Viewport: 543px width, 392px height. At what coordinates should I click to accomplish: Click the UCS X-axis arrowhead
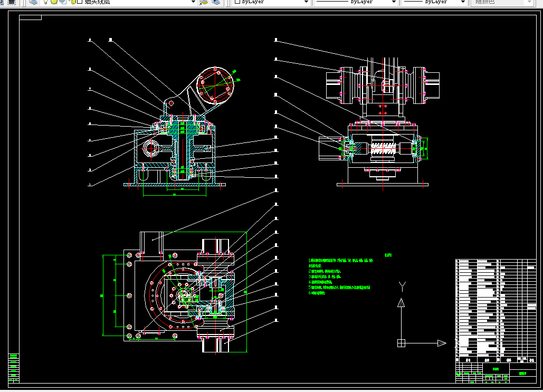coord(442,343)
